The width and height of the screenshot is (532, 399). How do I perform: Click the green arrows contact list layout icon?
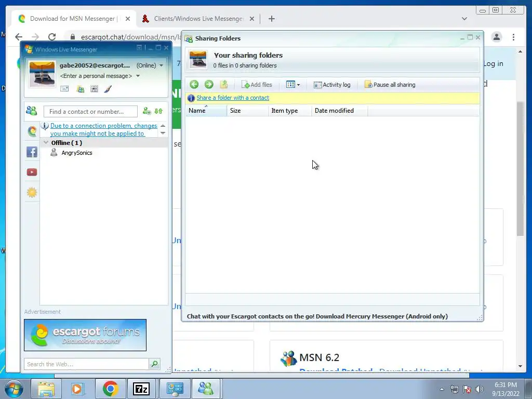[x=158, y=111]
